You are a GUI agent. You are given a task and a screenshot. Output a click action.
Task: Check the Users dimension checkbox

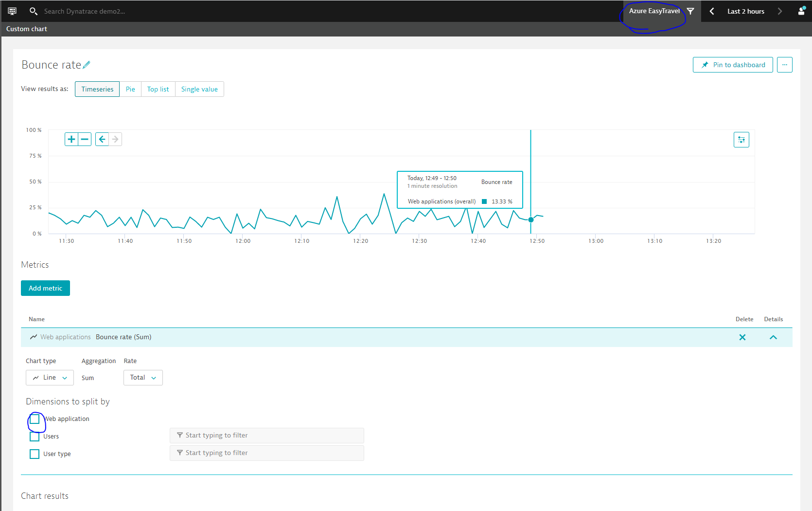pyautogui.click(x=35, y=437)
